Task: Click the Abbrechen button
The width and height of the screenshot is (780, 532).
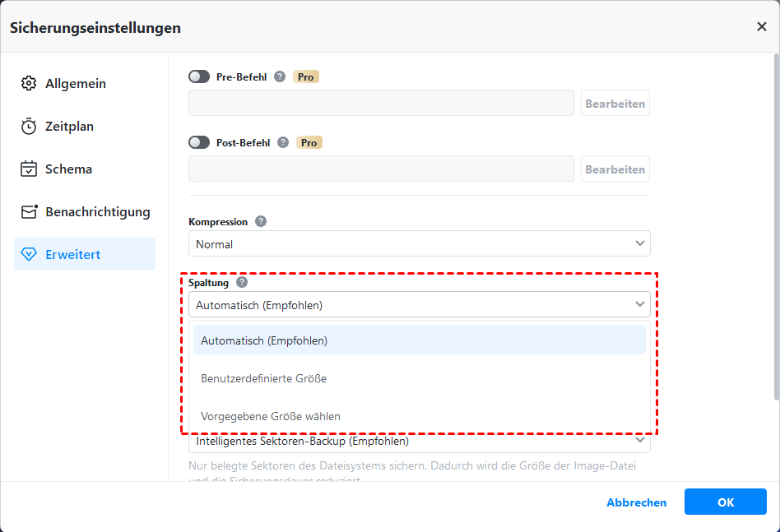Action: [636, 502]
